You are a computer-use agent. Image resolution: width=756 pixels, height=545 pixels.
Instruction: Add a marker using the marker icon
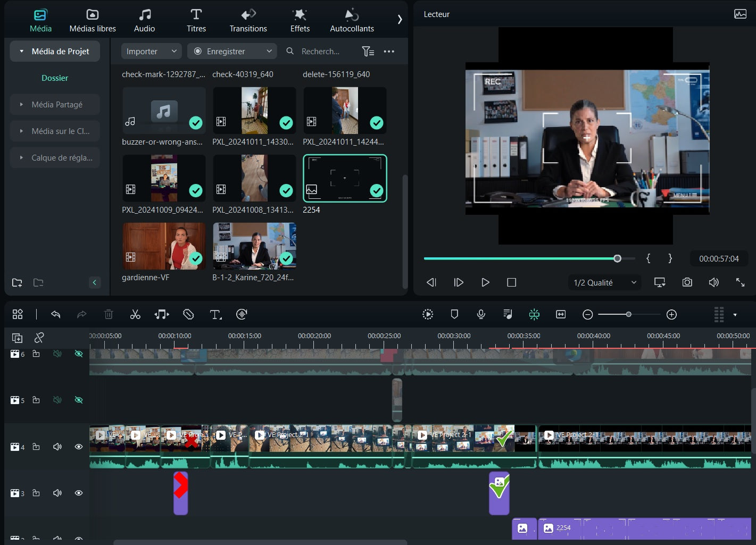[454, 314]
